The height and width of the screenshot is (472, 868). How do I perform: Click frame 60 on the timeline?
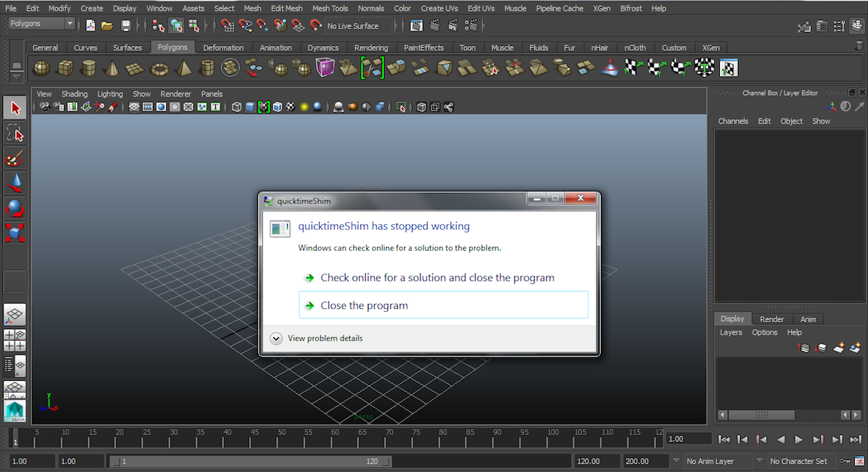pos(335,438)
